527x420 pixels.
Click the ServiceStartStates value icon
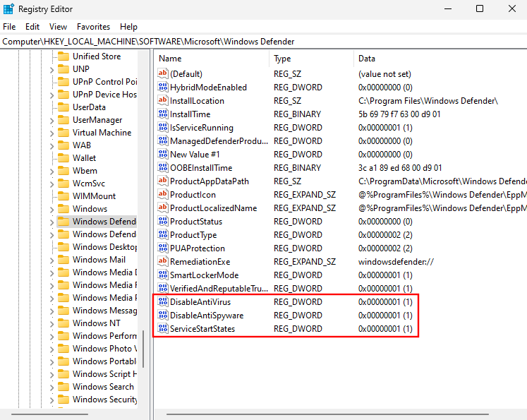coord(163,329)
